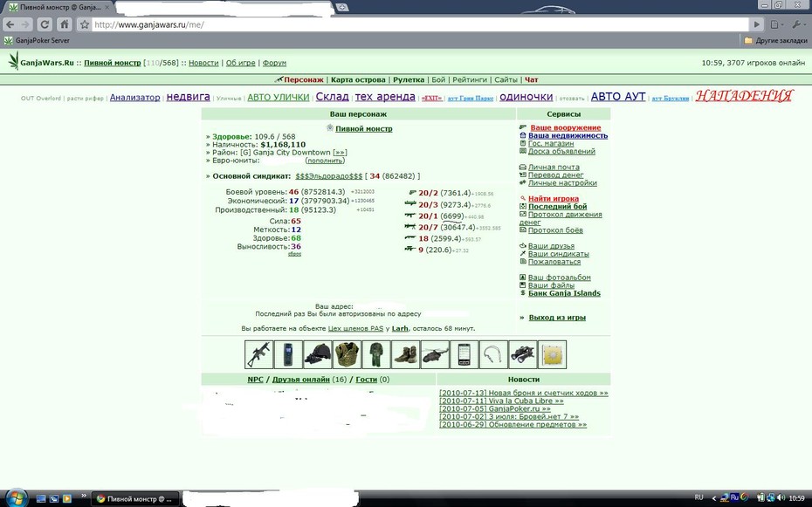Click the red 'НАПАДЕНИЯ' link

(744, 96)
